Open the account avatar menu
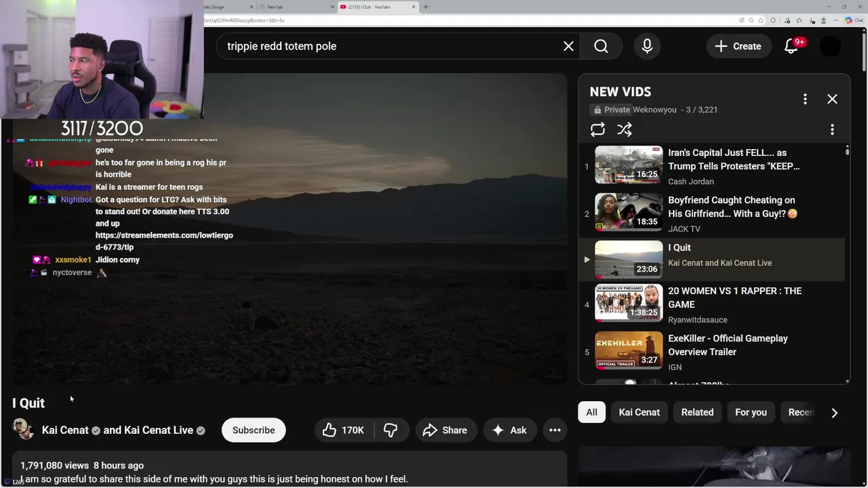The height and width of the screenshot is (488, 868). [830, 46]
